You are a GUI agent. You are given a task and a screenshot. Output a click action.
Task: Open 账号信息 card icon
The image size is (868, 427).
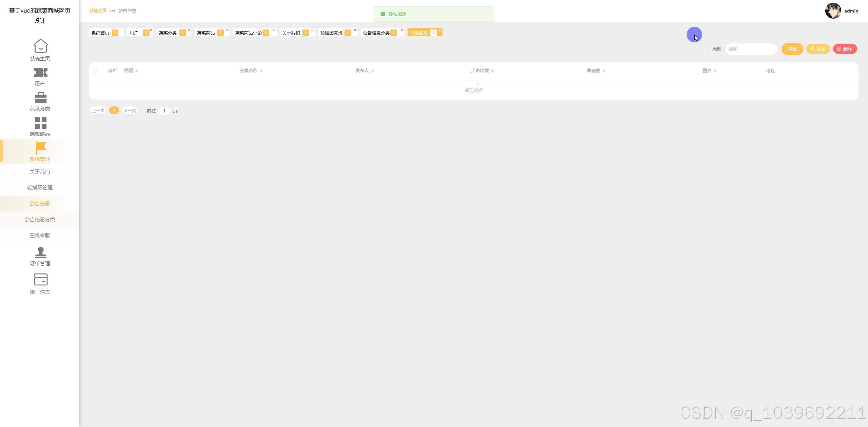[40, 280]
